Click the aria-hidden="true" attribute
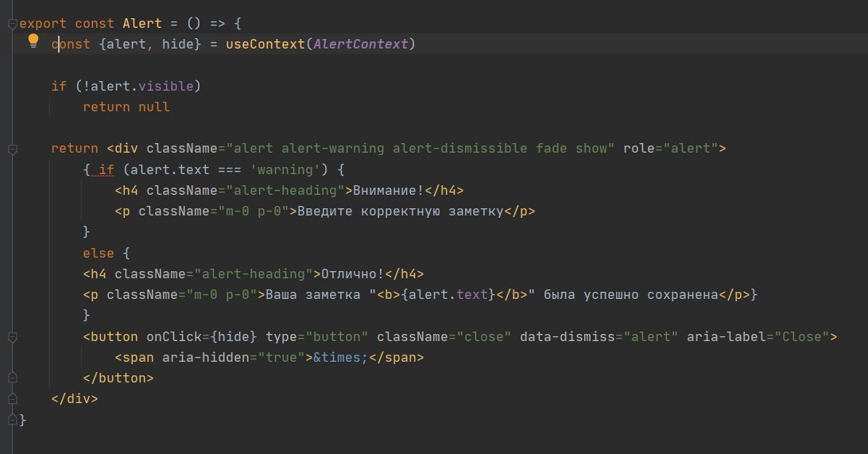The height and width of the screenshot is (454, 868). [234, 358]
